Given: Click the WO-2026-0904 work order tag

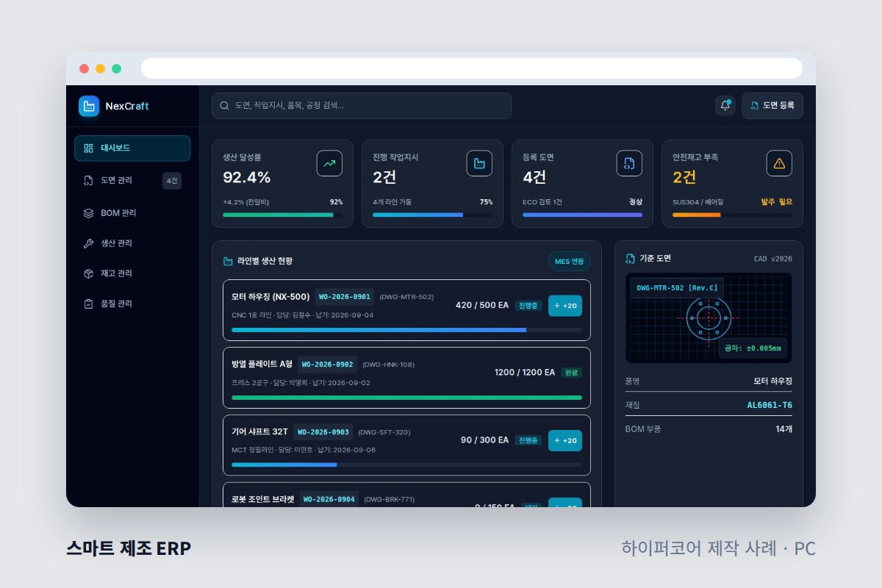Looking at the screenshot, I should 329,499.
